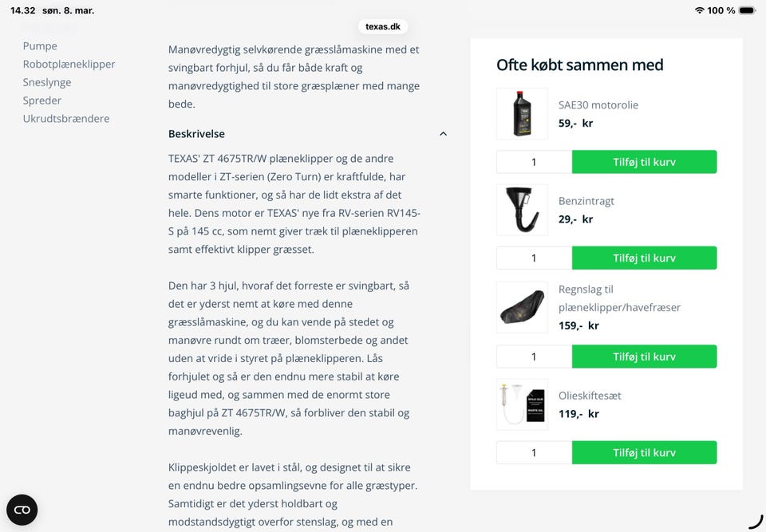Click the Olieskiftesæt quantity field
The image size is (766, 532).
point(534,452)
